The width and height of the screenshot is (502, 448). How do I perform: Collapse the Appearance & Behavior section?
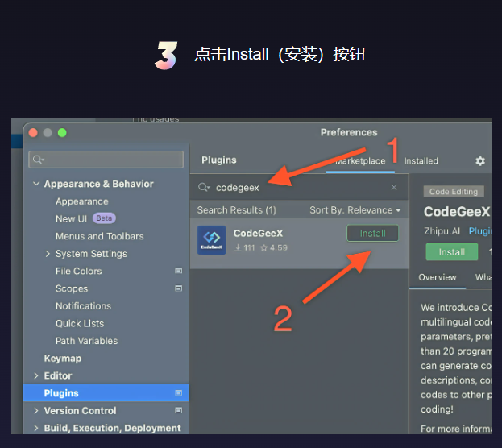pos(36,184)
